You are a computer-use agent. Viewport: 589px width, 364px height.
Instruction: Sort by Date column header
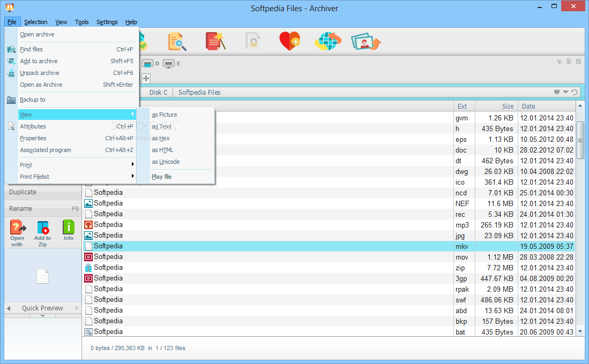click(x=546, y=106)
